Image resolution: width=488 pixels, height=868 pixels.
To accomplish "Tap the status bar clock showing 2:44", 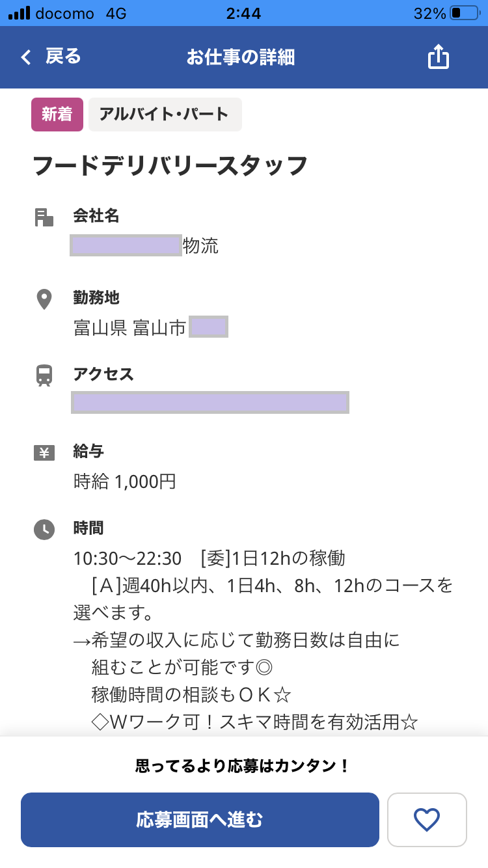I will (243, 13).
